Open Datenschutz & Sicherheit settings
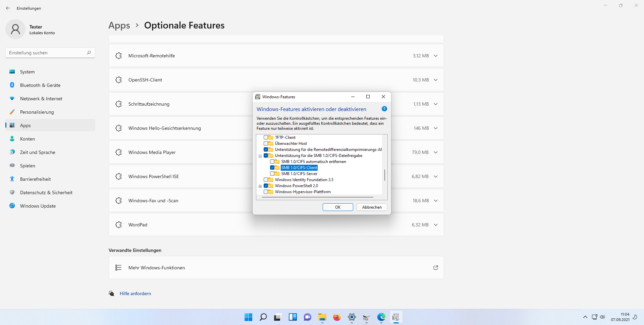This screenshot has height=325, width=644. pos(50,193)
